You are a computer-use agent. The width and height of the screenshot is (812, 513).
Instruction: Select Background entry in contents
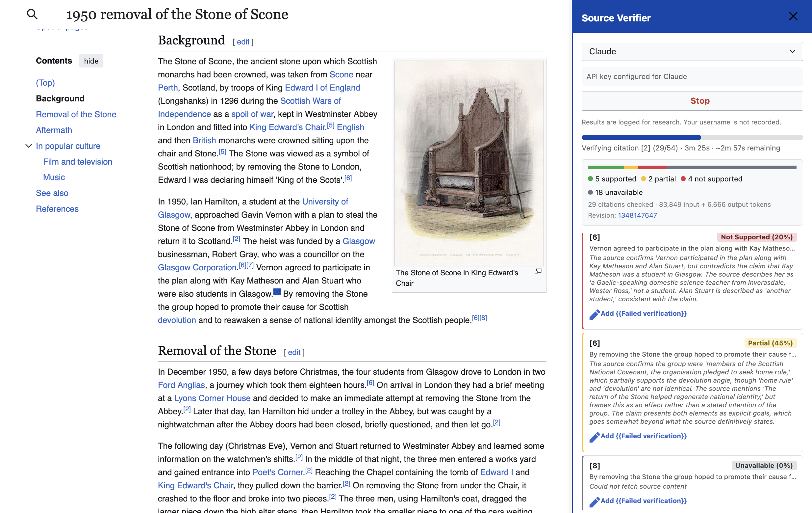[x=60, y=98]
